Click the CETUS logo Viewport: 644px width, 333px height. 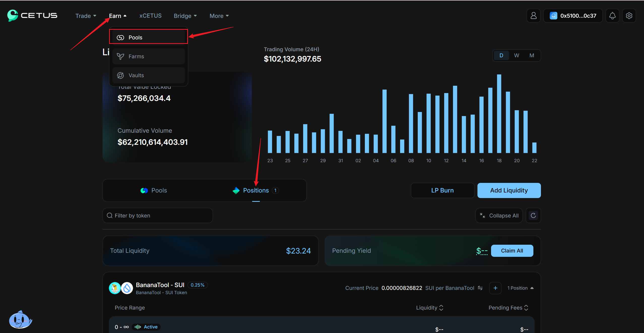pyautogui.click(x=32, y=15)
